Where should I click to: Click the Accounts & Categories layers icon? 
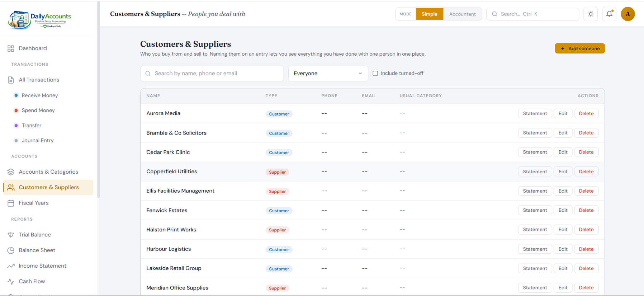[11, 172]
